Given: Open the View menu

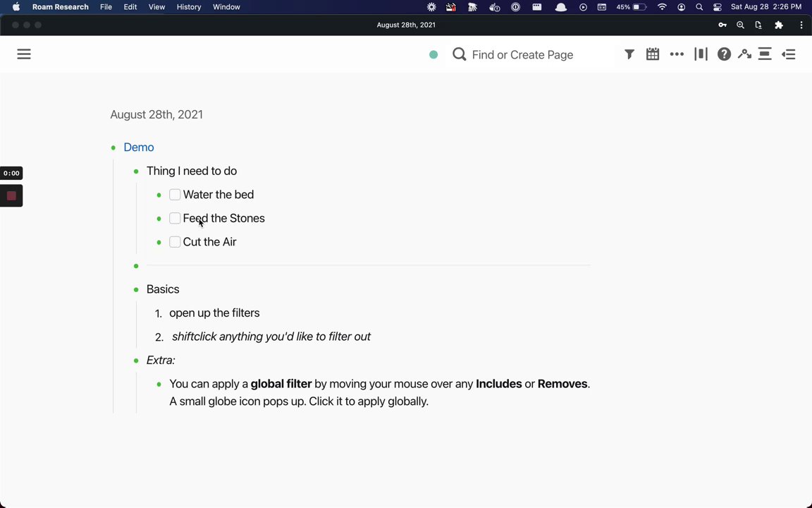Looking at the screenshot, I should [x=156, y=7].
